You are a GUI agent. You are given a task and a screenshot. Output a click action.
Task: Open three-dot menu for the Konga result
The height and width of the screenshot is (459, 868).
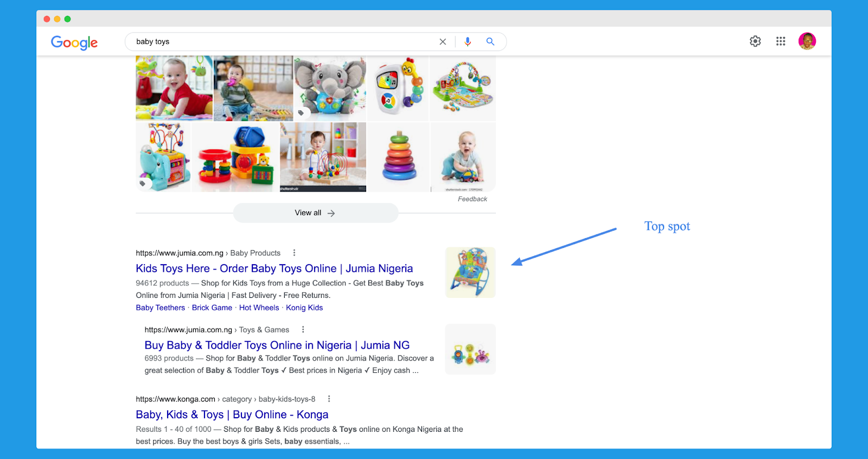pyautogui.click(x=329, y=399)
